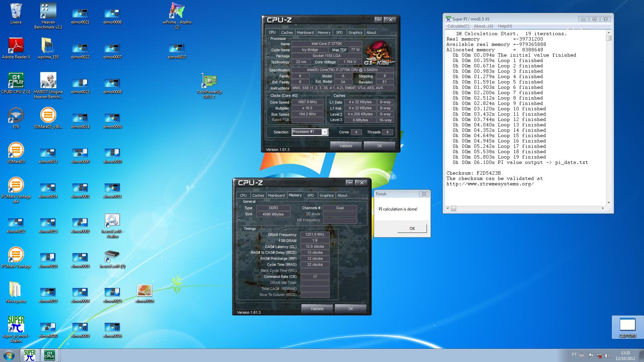Switch to SPD tab in lower CPU-Z
The width and height of the screenshot is (644, 362).
[x=311, y=195]
